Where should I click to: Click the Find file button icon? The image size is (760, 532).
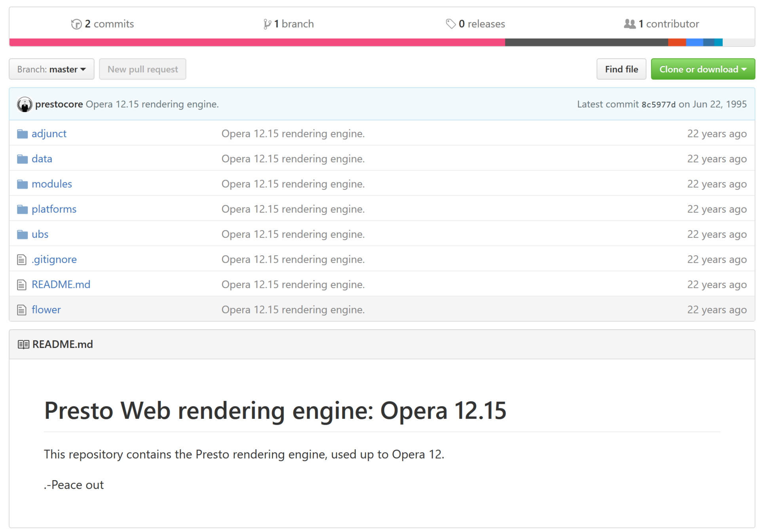click(621, 69)
